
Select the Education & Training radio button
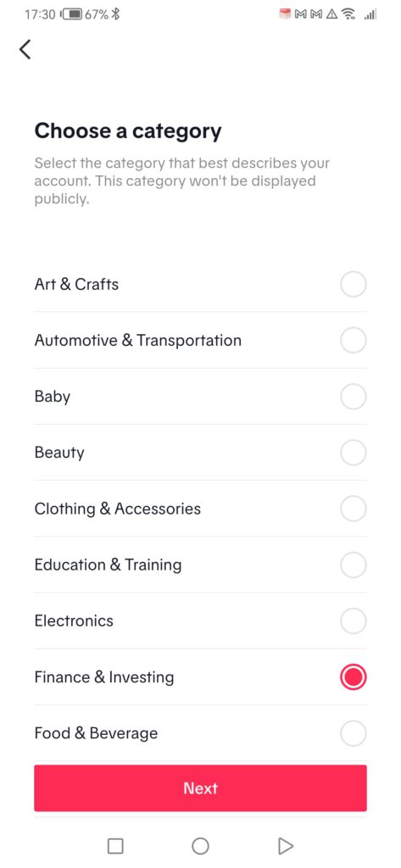354,565
